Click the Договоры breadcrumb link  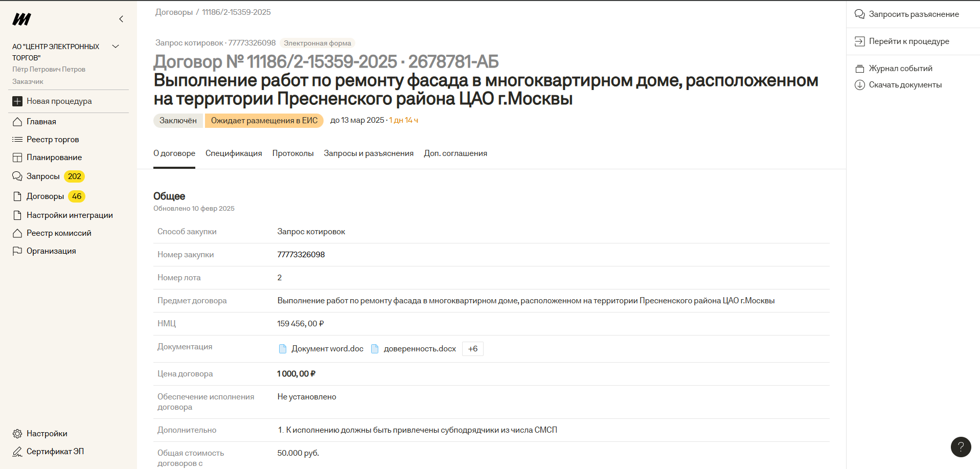[174, 12]
